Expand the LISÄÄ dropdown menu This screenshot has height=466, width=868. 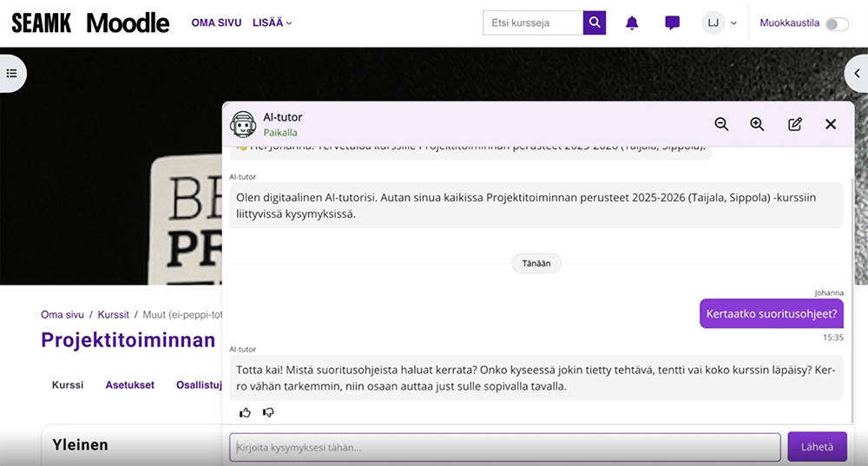[272, 23]
